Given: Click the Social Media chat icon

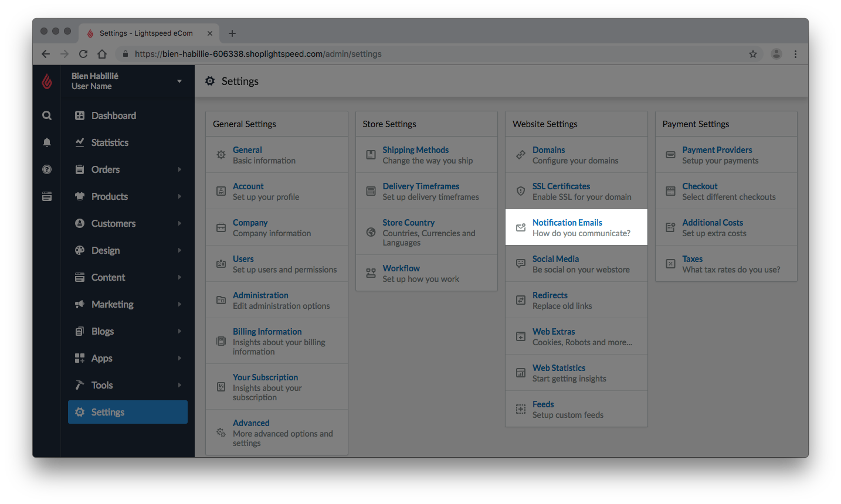Looking at the screenshot, I should (x=521, y=264).
